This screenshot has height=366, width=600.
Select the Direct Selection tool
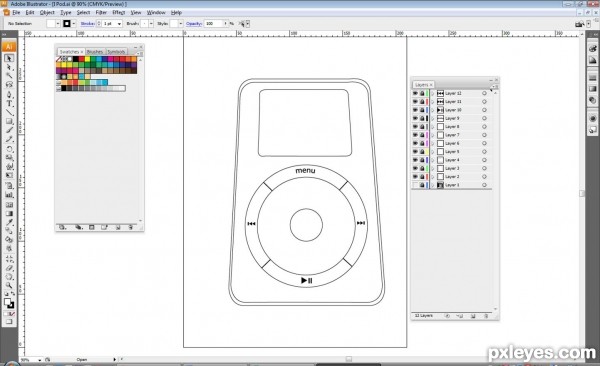pos(9,67)
